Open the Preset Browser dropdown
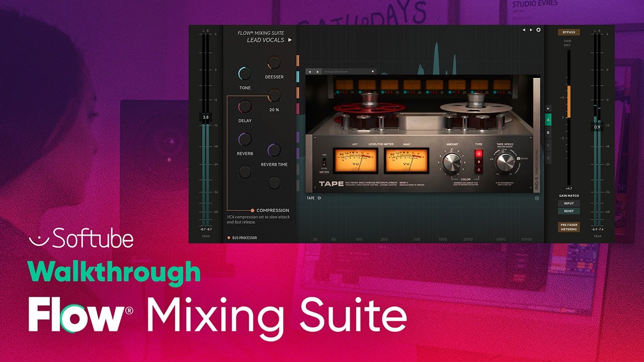 [350, 72]
